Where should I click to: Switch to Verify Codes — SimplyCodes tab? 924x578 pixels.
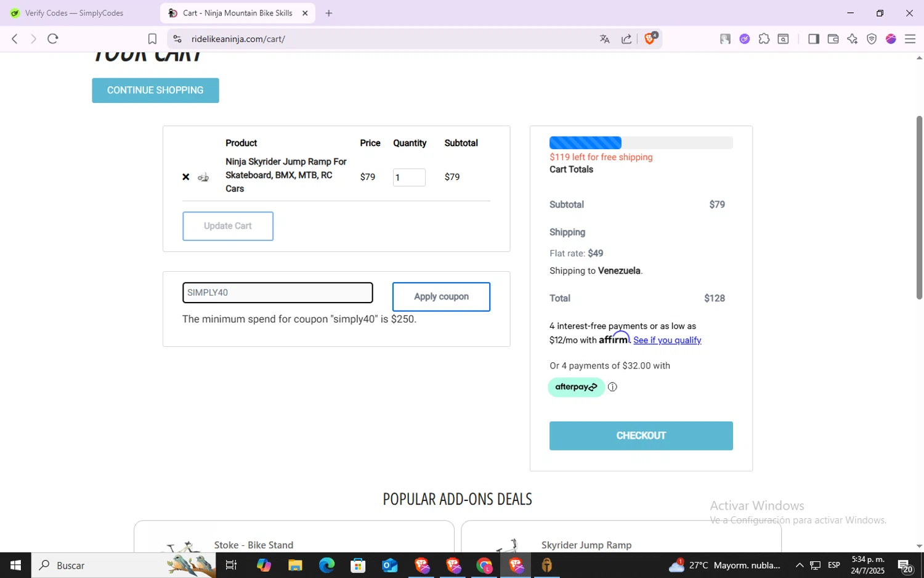tap(74, 13)
